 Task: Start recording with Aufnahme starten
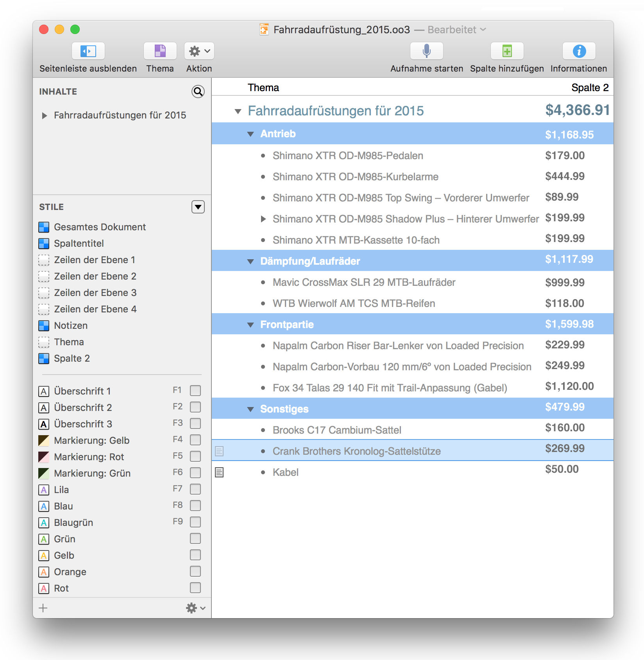(x=426, y=51)
